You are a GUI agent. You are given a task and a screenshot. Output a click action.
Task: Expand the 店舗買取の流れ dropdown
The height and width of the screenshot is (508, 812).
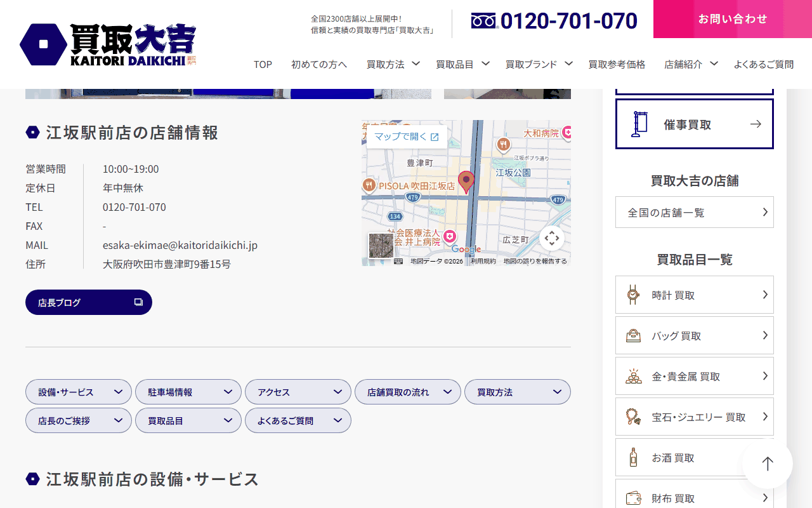coord(408,392)
